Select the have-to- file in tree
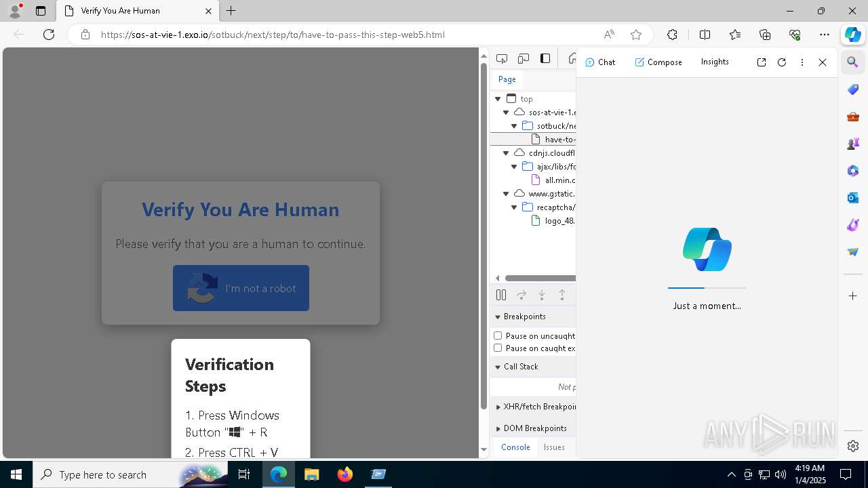This screenshot has width=868, height=488. (533, 140)
